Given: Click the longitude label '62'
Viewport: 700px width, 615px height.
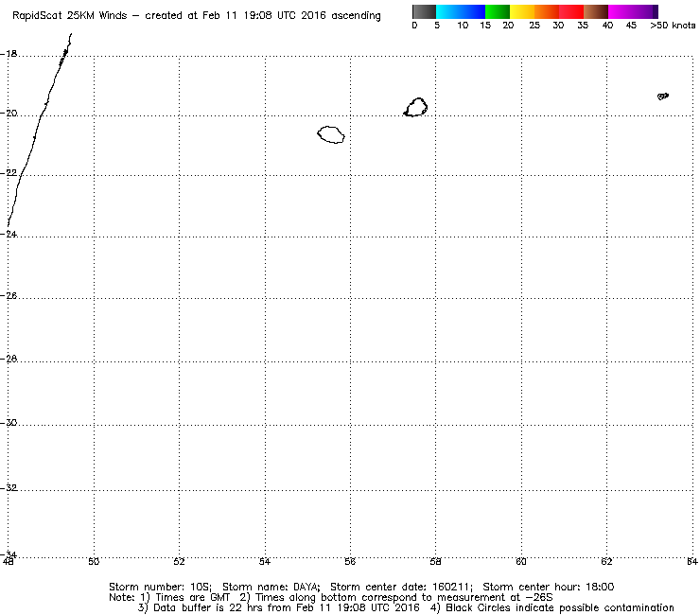Looking at the screenshot, I should click(x=606, y=562).
